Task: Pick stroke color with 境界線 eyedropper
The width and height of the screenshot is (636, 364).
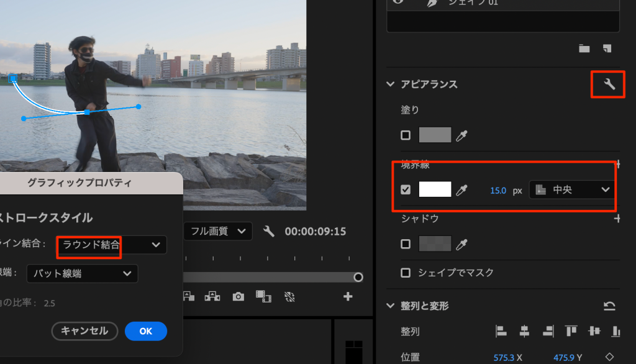Action: click(461, 190)
